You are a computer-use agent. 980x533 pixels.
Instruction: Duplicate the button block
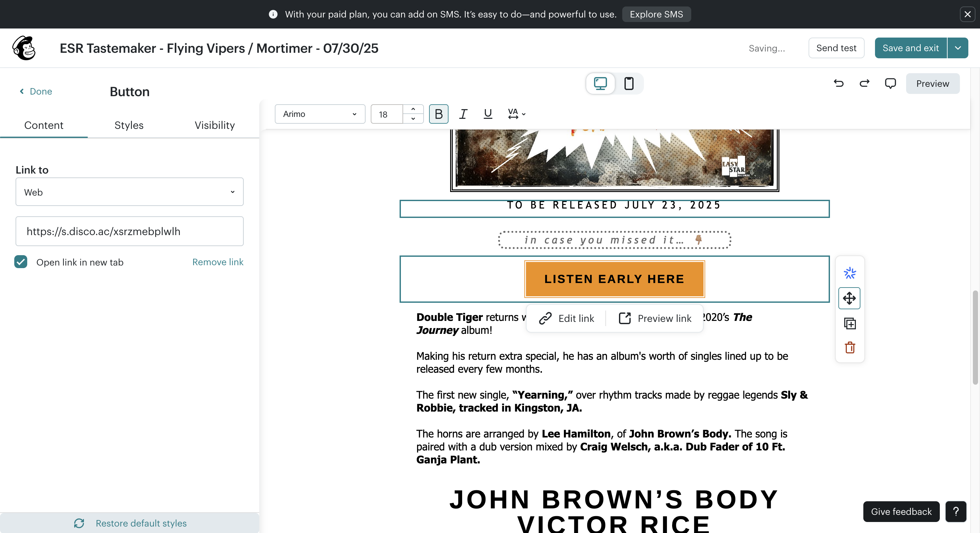849,323
